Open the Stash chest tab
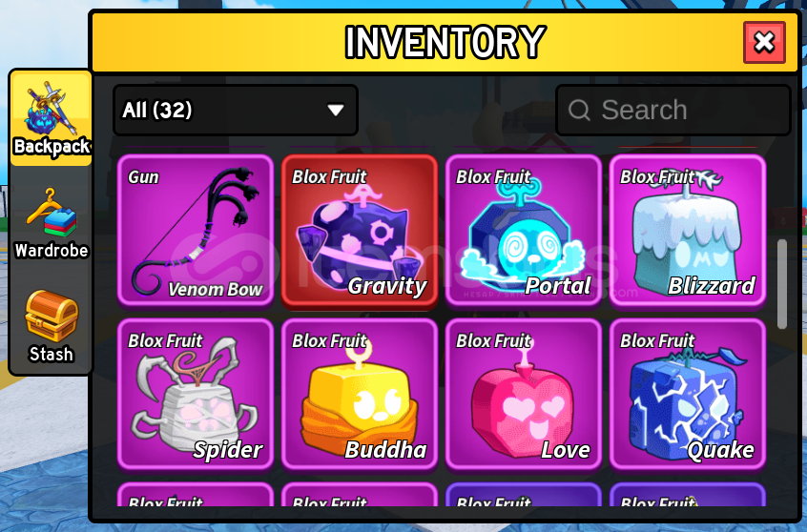 [51, 326]
